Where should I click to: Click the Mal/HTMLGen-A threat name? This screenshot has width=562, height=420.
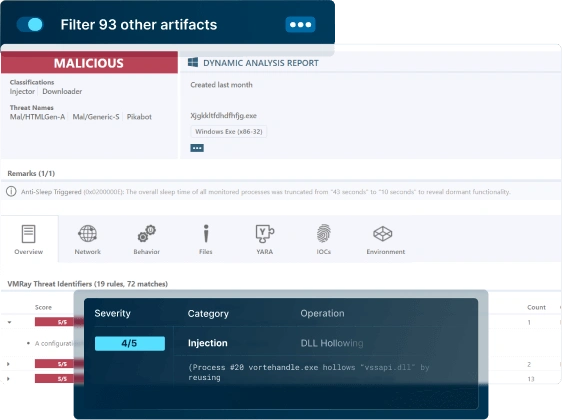pos(37,117)
